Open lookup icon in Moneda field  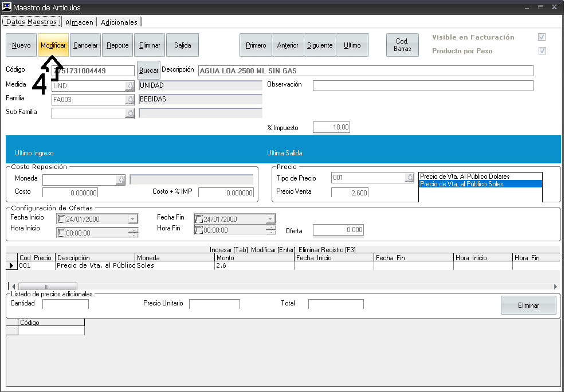pos(121,179)
